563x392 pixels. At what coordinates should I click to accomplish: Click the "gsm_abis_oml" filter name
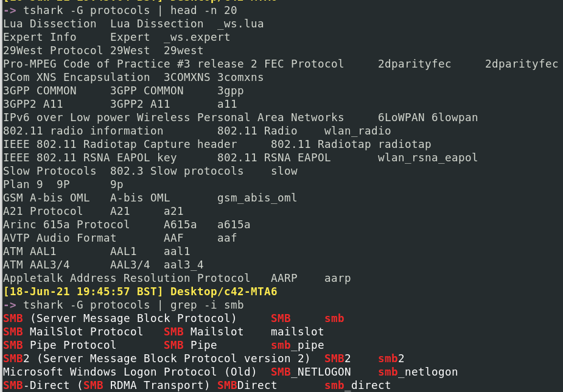[x=257, y=198]
